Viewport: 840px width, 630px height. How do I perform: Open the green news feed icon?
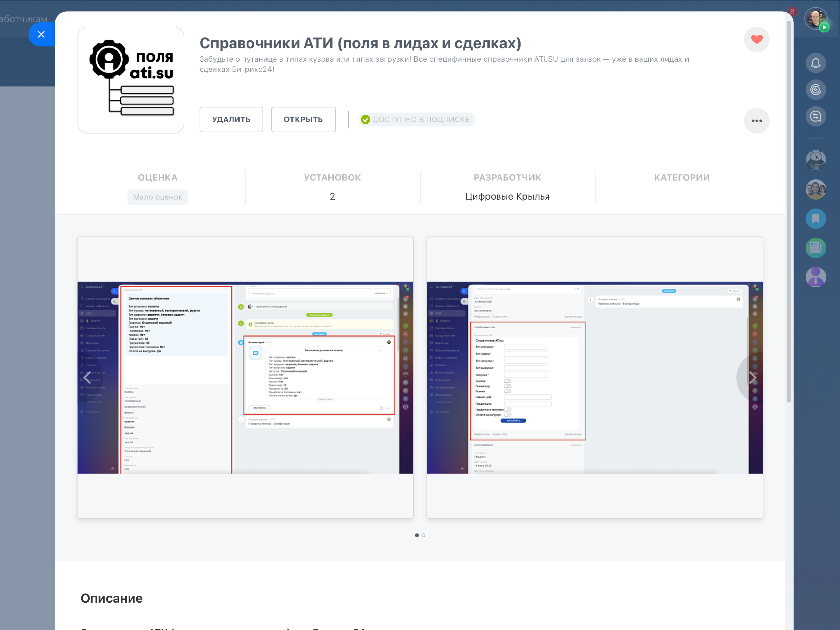(x=815, y=248)
